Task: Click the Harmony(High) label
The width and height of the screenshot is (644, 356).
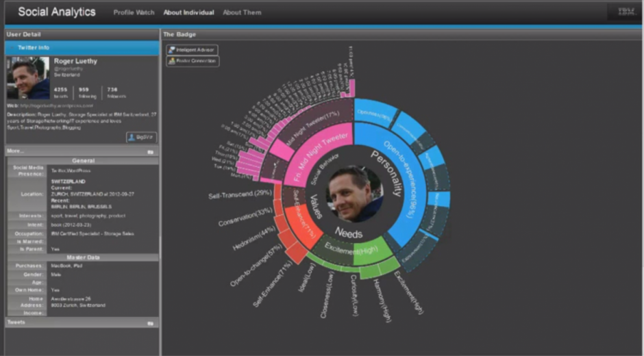Action: pyautogui.click(x=382, y=300)
